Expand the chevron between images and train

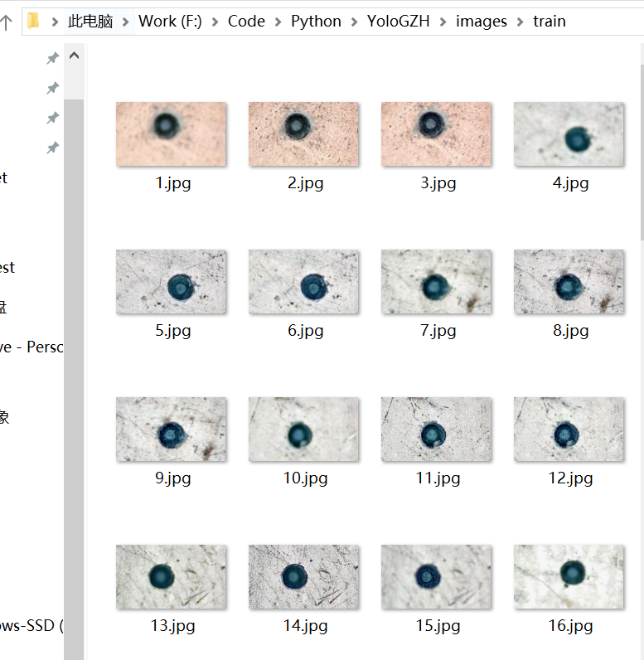(520, 22)
